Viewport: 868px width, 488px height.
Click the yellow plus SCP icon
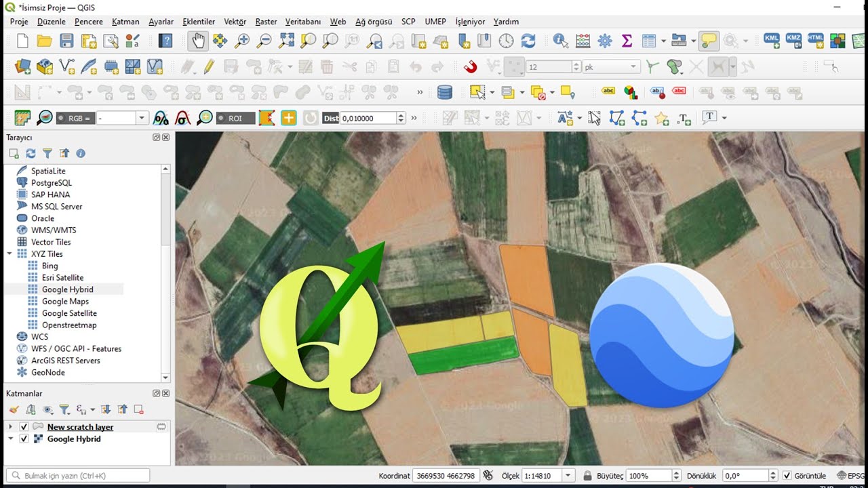289,118
